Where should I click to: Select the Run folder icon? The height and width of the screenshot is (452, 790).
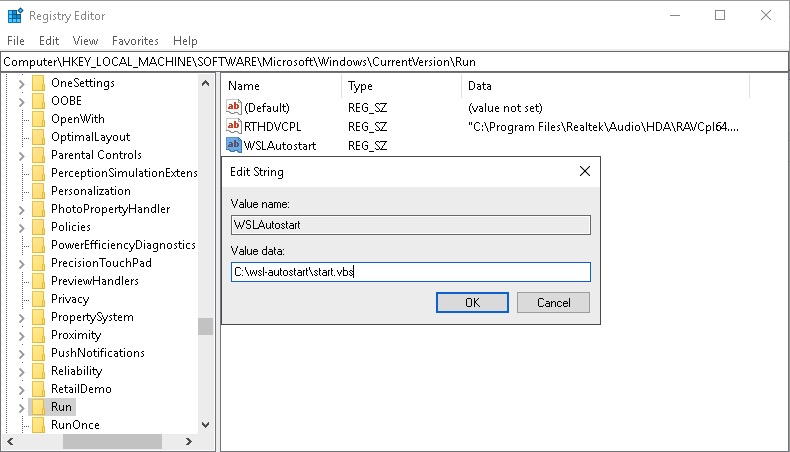point(38,407)
